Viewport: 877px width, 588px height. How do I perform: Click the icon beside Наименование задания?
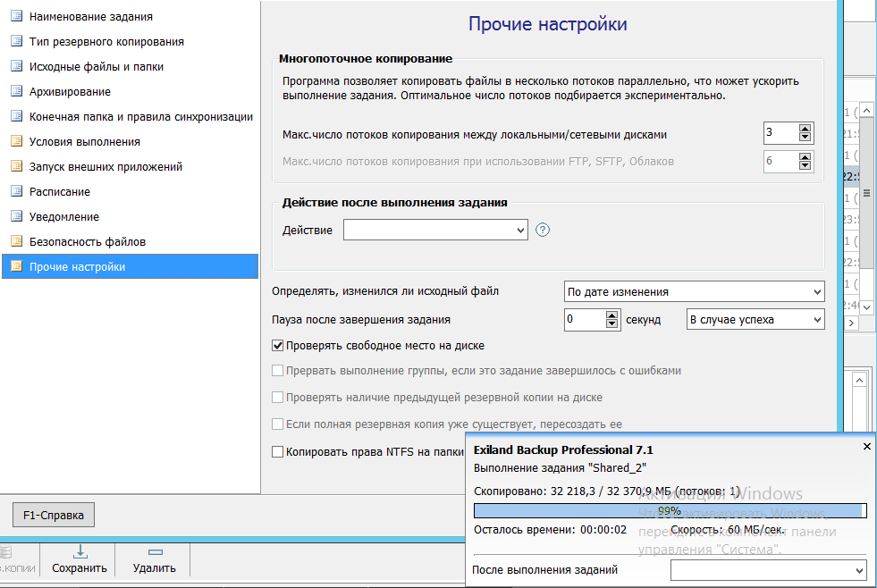[16, 16]
